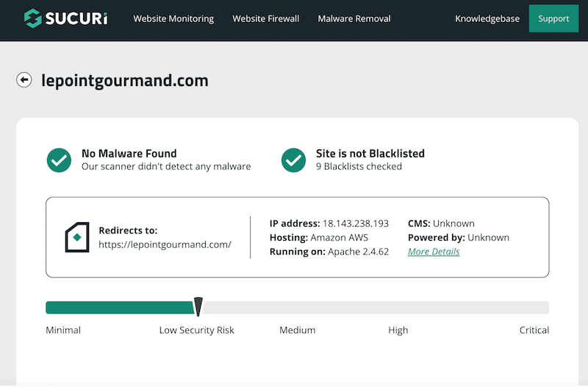588x387 pixels.
Task: Go back using the arrow circle icon
Action: [x=24, y=80]
